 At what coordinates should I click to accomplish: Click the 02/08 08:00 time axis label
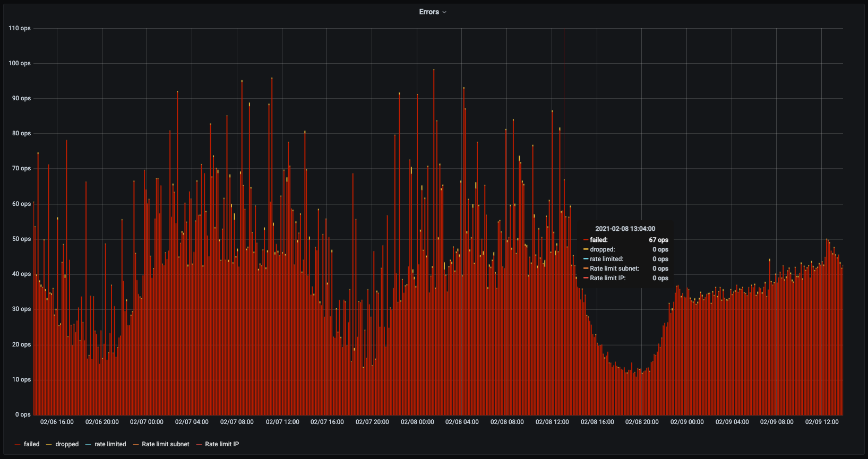click(x=507, y=422)
